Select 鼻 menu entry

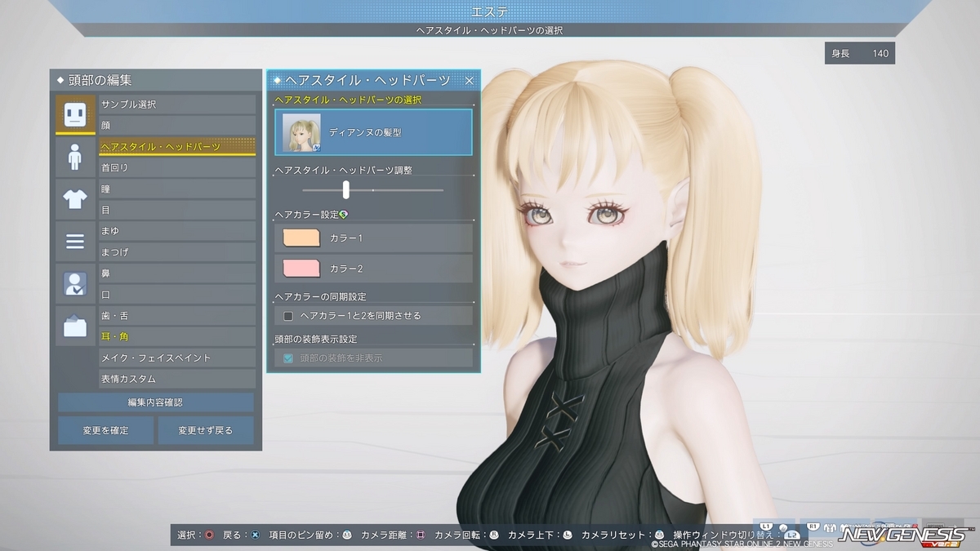click(177, 273)
